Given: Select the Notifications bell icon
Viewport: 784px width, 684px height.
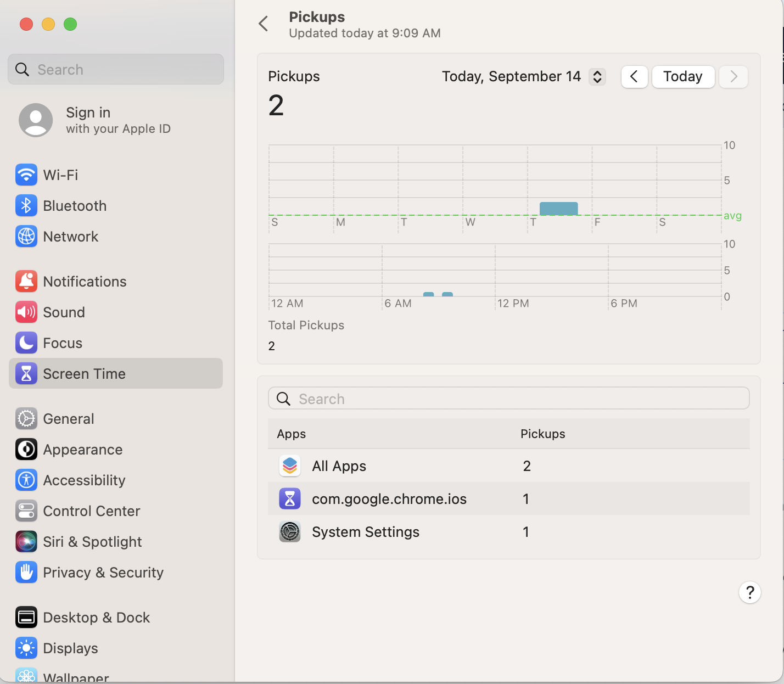Looking at the screenshot, I should pos(26,282).
